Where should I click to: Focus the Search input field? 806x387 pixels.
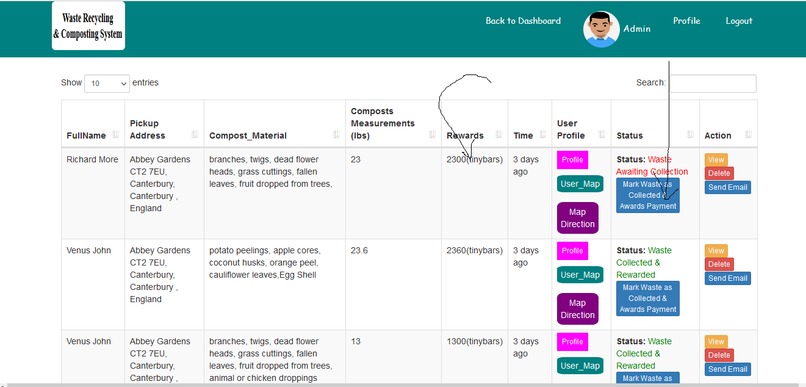[x=713, y=83]
